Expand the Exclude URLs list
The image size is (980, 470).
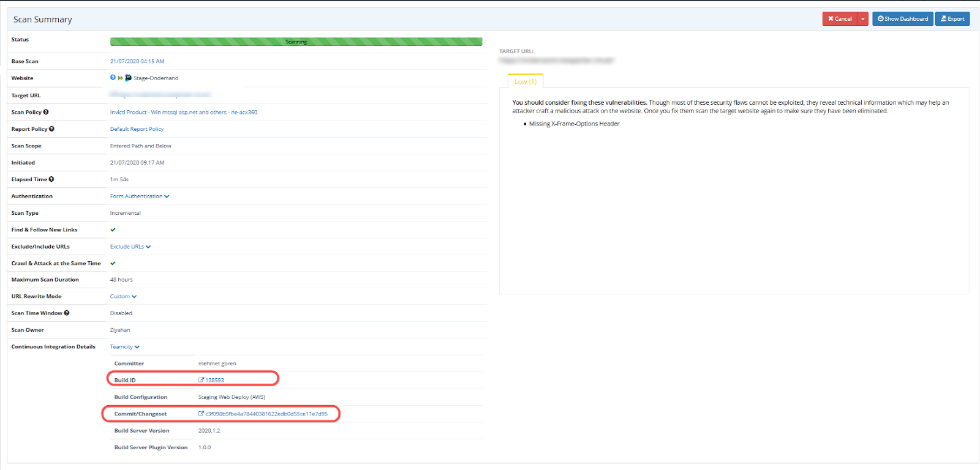click(x=130, y=247)
